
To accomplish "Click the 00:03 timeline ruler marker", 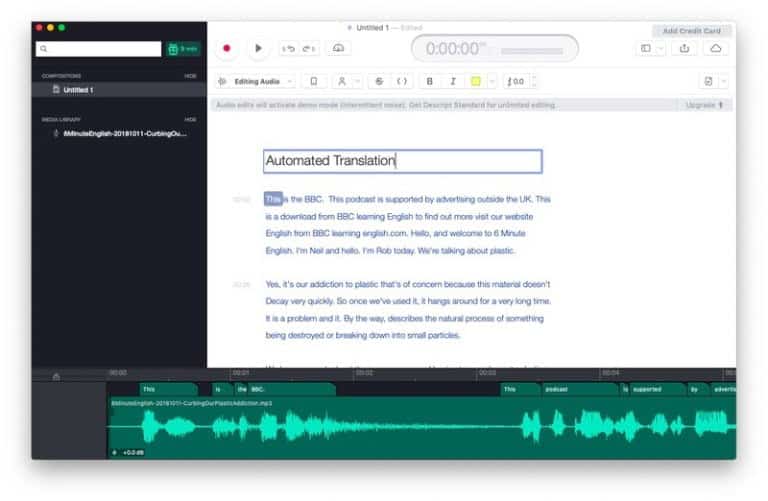I will point(487,373).
